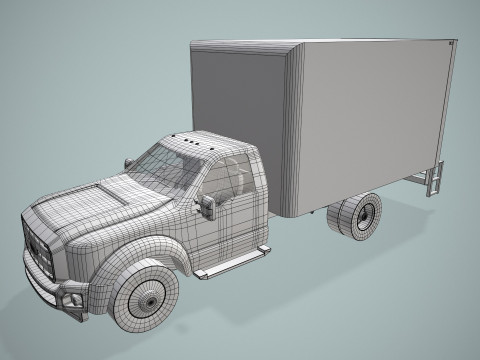
Task: Select the cab side step board
Action: 232,262
